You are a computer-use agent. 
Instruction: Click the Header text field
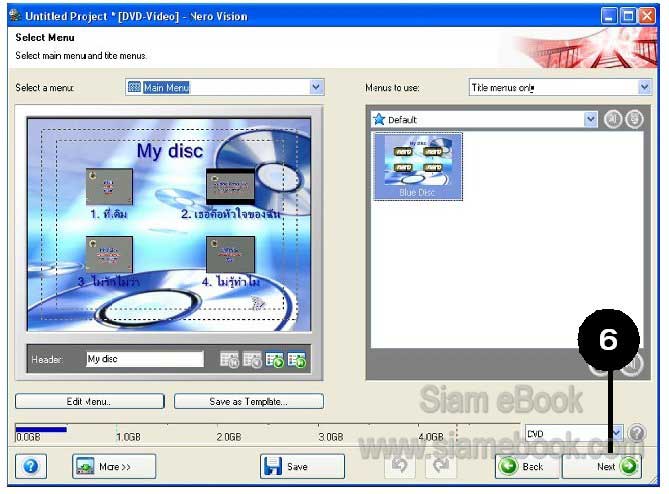(x=145, y=359)
